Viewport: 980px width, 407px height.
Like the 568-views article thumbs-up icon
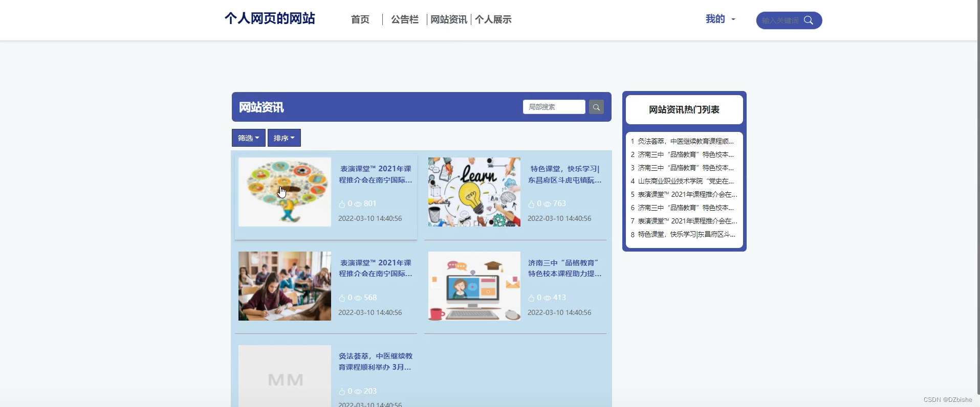click(342, 298)
